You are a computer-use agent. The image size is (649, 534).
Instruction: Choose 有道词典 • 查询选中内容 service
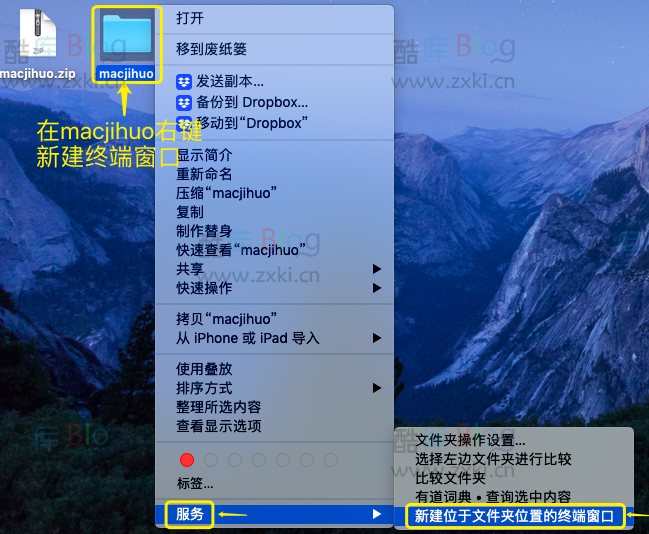[x=514, y=497]
